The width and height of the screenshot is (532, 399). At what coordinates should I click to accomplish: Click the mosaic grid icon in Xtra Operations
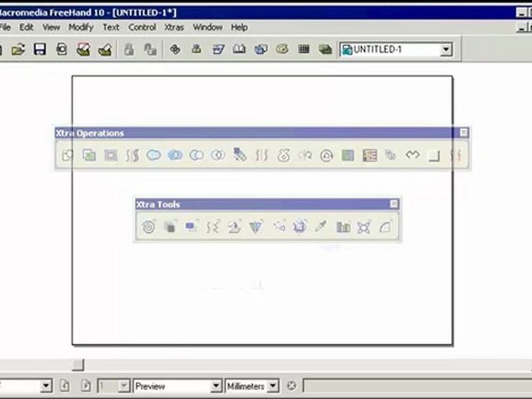[370, 156]
